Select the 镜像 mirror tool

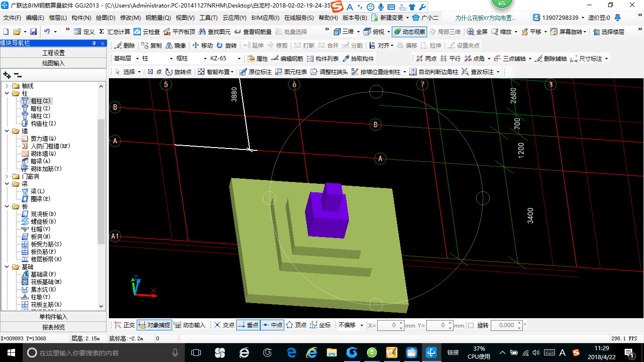point(175,46)
